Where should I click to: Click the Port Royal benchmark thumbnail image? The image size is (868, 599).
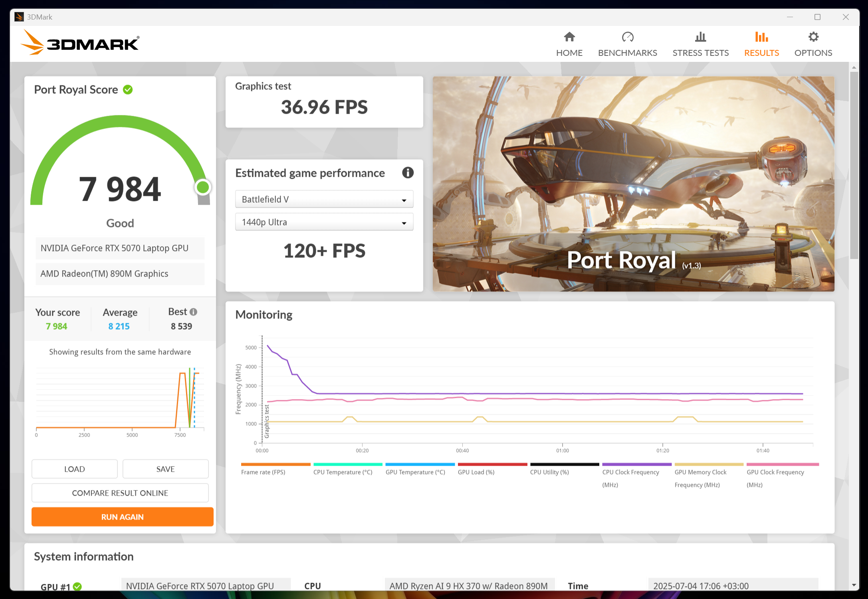pyautogui.click(x=633, y=184)
